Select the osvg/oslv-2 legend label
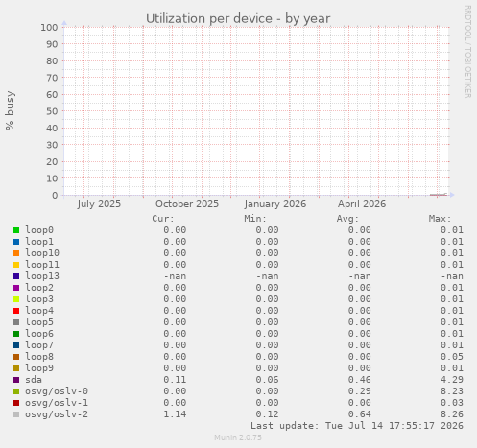Image resolution: width=477 pixels, height=448 pixels. coord(57,414)
